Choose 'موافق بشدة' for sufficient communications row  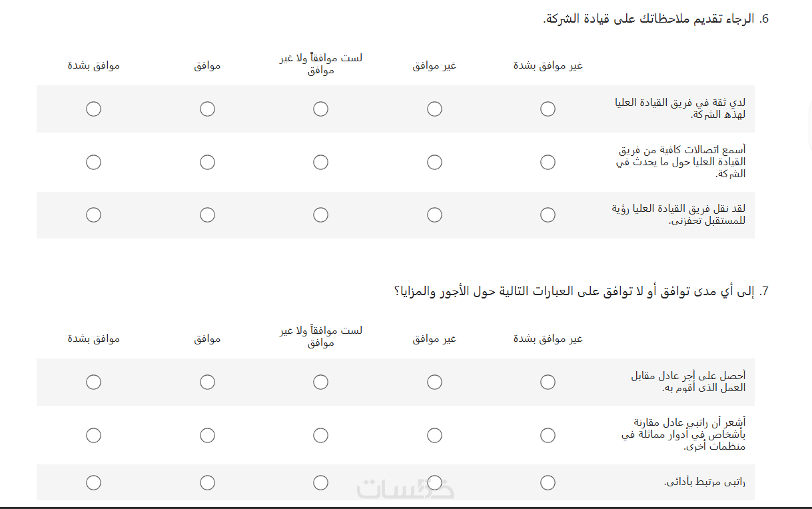(x=93, y=162)
